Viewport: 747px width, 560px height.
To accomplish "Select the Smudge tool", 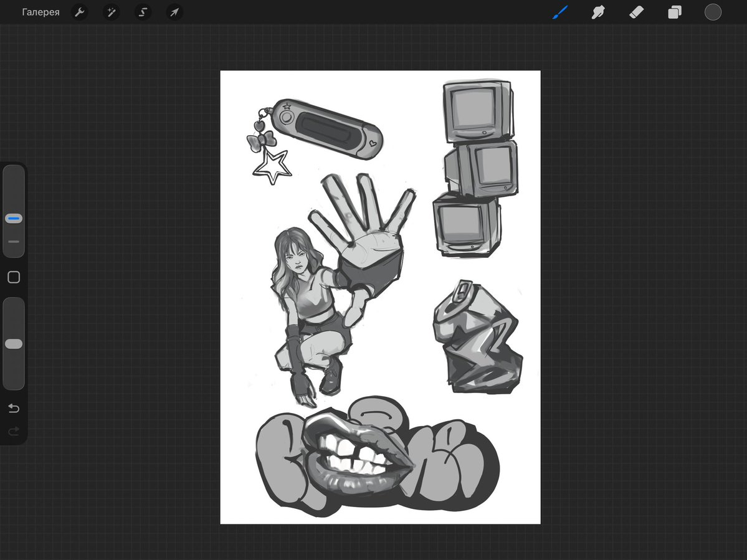I will [598, 12].
